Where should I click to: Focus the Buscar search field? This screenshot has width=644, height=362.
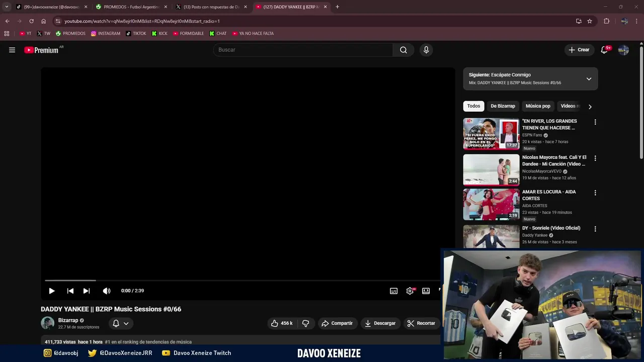pos(303,50)
